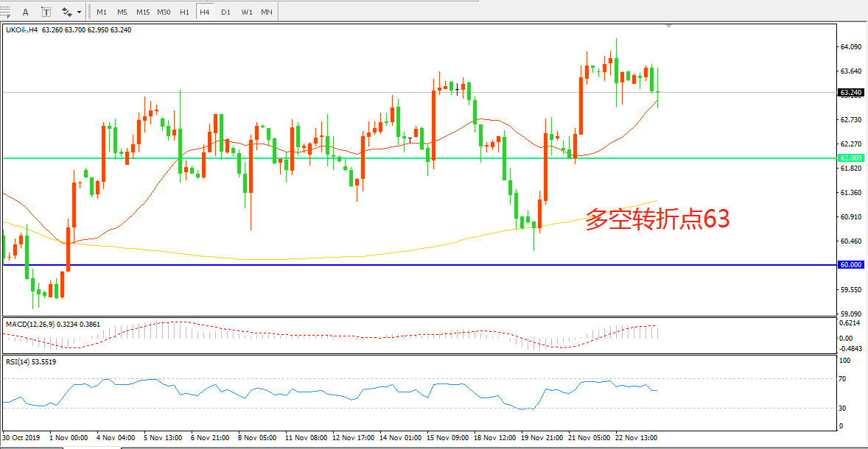Image resolution: width=868 pixels, height=449 pixels.
Task: Open the arrows tool dropdown arrow
Action: click(x=79, y=13)
